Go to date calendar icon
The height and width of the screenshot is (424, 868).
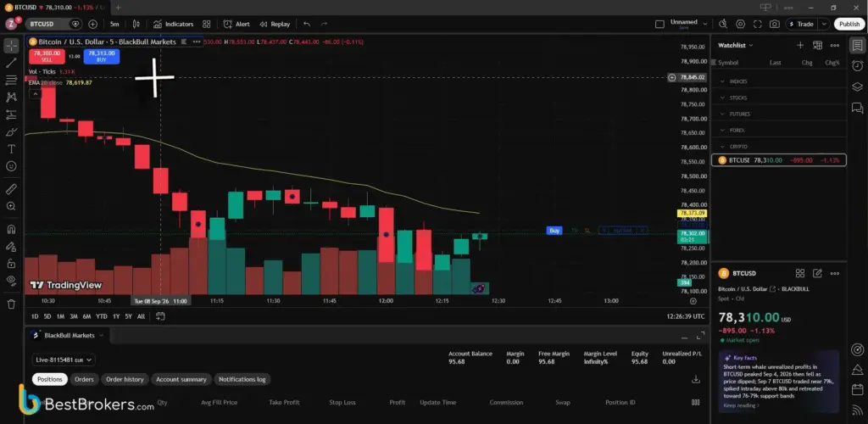pyautogui.click(x=160, y=316)
